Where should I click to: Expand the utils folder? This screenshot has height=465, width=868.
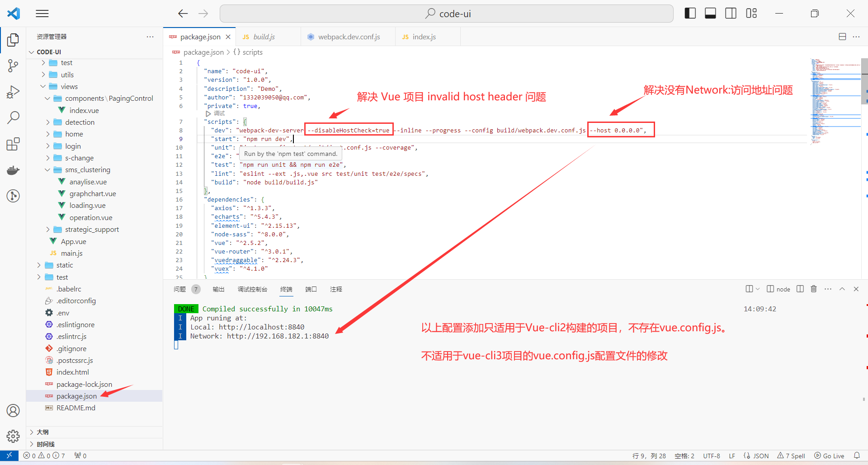tap(43, 75)
